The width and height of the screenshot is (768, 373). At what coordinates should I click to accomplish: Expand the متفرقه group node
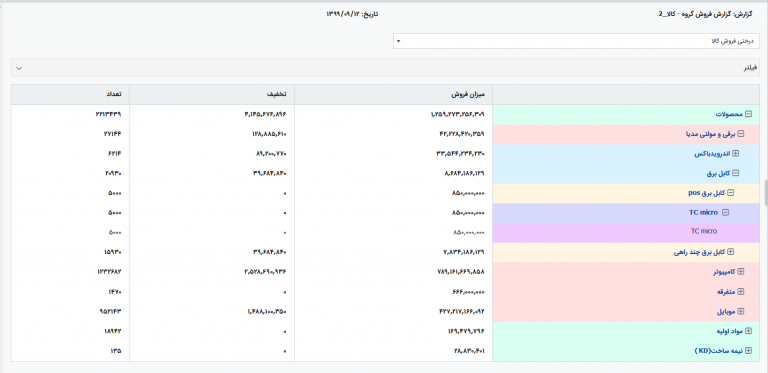(741, 292)
